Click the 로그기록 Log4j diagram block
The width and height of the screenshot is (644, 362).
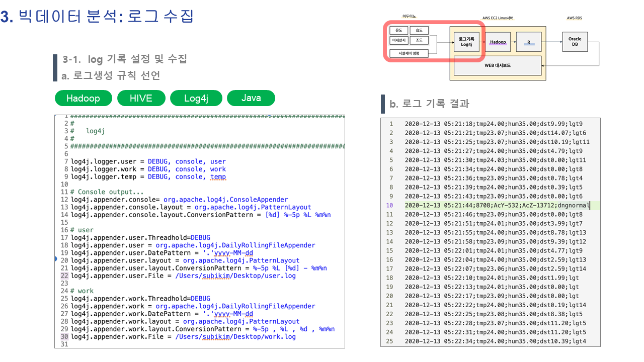pos(466,42)
